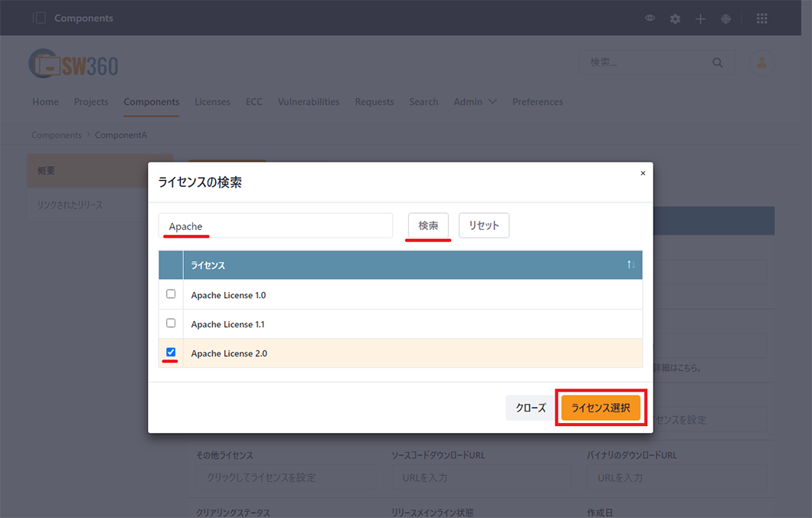Uncheck the Apache License 2.0 checkbox
Image resolution: width=812 pixels, height=518 pixels.
pyautogui.click(x=171, y=352)
